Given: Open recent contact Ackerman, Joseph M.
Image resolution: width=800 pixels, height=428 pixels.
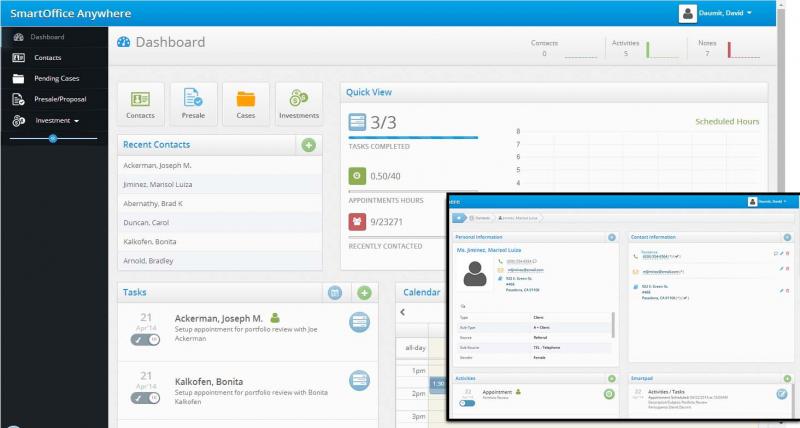Looking at the screenshot, I should click(220, 166).
